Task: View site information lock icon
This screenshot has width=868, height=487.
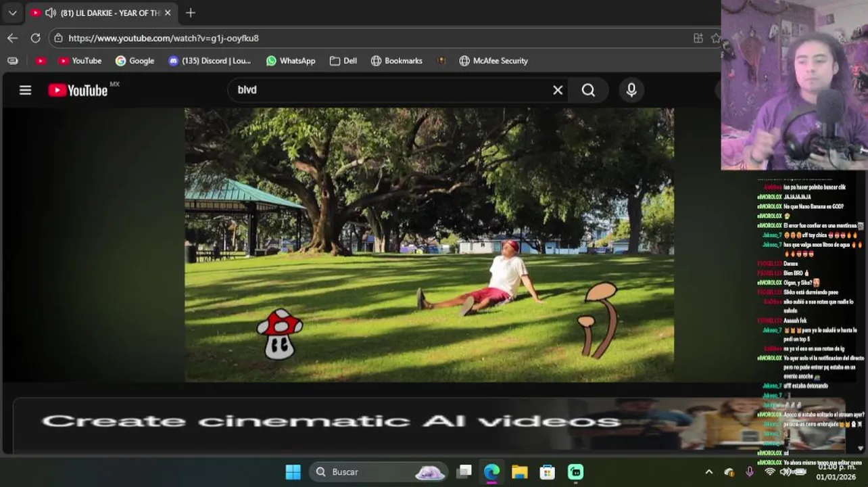Action: [59, 38]
